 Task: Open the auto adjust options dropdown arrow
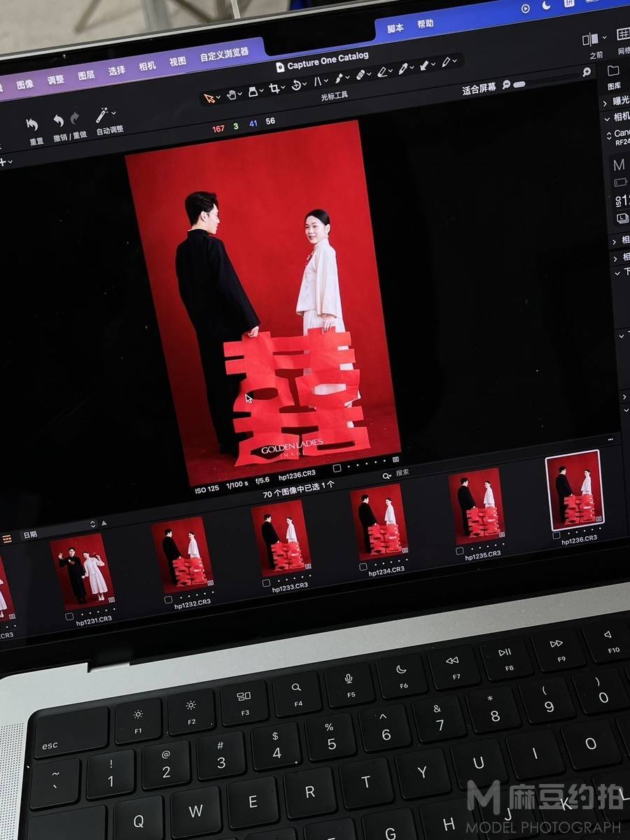pyautogui.click(x=114, y=113)
